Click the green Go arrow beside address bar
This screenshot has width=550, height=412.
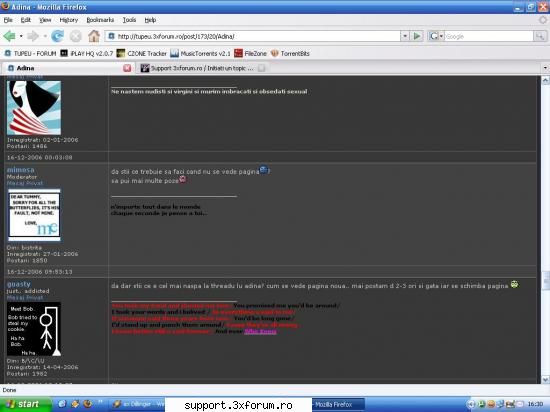point(417,36)
